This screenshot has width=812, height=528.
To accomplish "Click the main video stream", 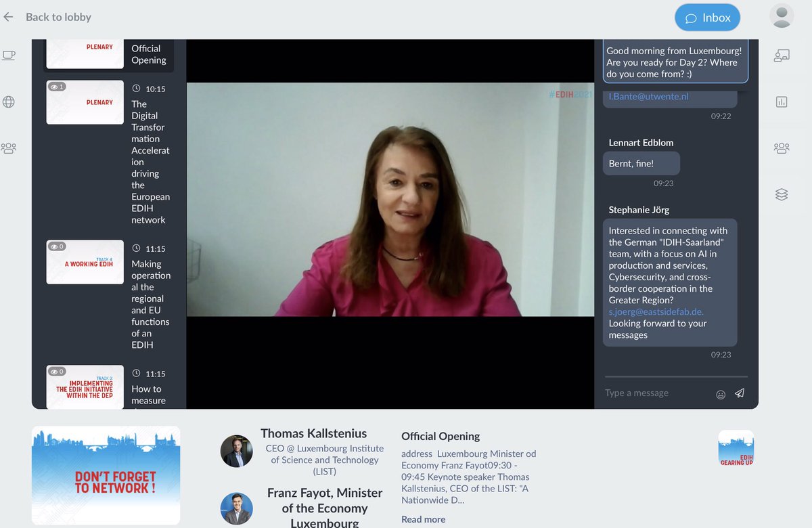I will point(390,200).
